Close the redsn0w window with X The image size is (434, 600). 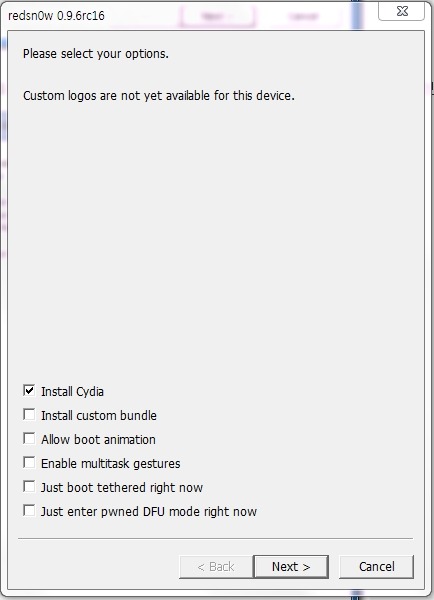point(401,11)
